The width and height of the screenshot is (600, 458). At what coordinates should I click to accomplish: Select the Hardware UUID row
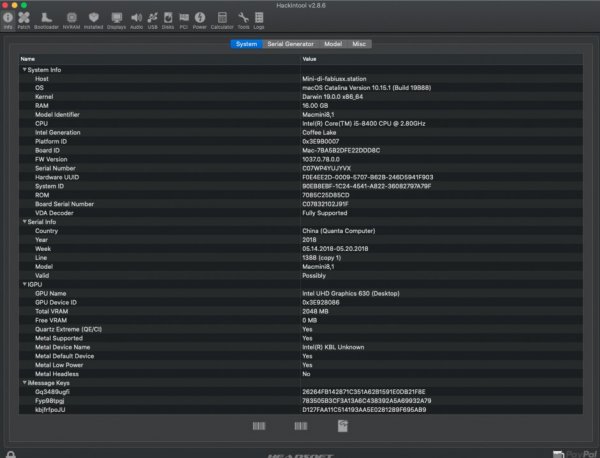point(301,177)
